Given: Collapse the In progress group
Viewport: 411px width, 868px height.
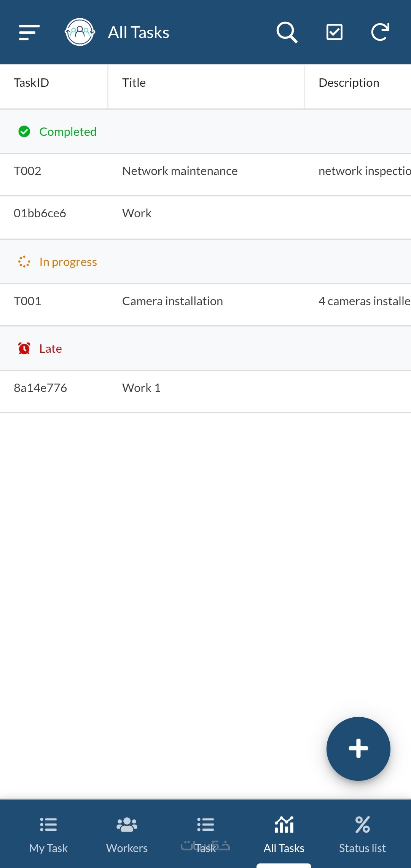Looking at the screenshot, I should tap(68, 262).
